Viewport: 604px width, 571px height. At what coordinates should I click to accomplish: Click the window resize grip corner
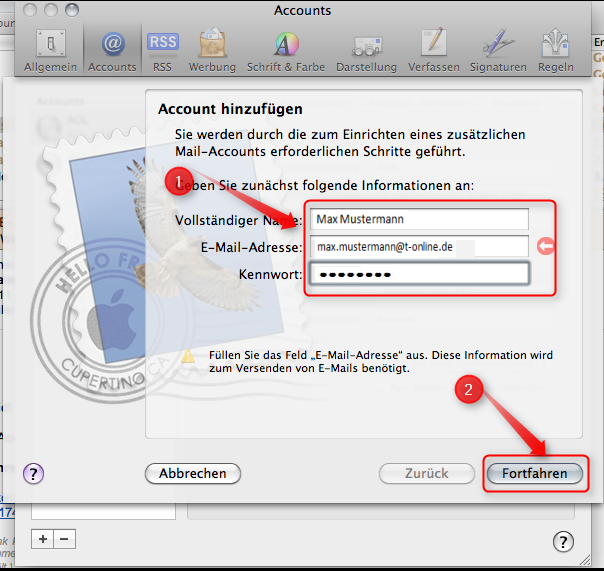585,560
